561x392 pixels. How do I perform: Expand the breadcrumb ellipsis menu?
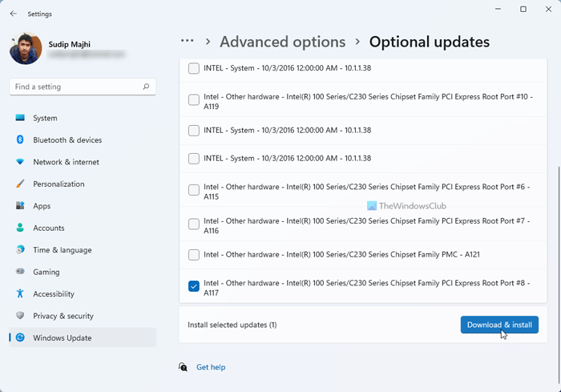(x=187, y=41)
